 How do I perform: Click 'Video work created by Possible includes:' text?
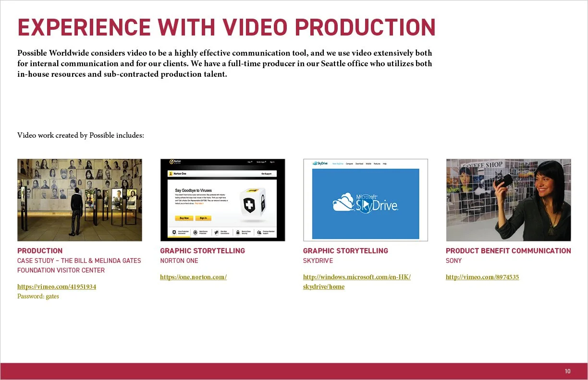click(x=81, y=135)
